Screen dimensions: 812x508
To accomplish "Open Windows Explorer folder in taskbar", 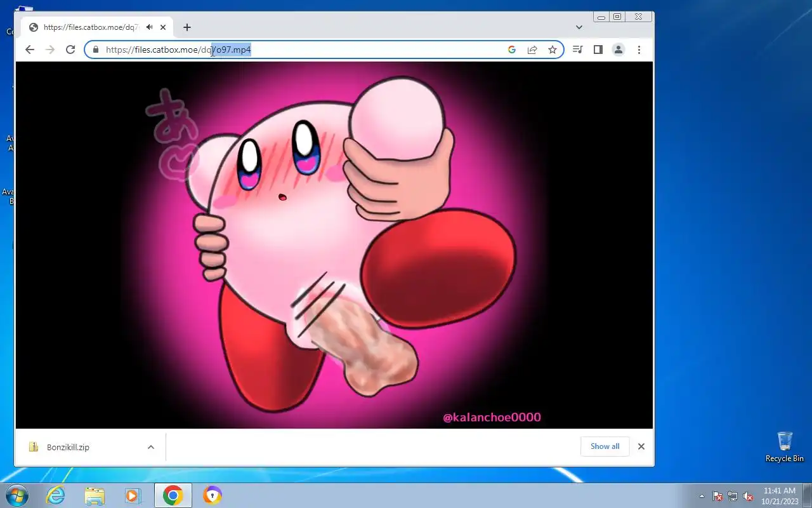I will tap(95, 495).
